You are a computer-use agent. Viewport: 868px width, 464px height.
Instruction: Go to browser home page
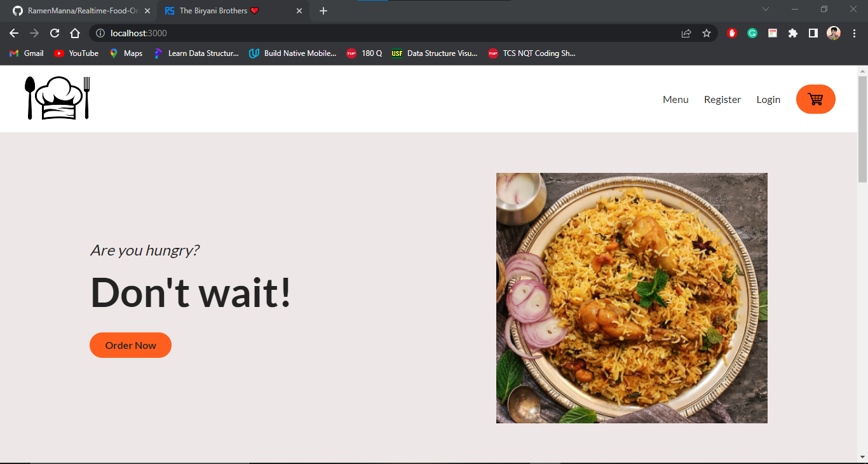click(75, 33)
